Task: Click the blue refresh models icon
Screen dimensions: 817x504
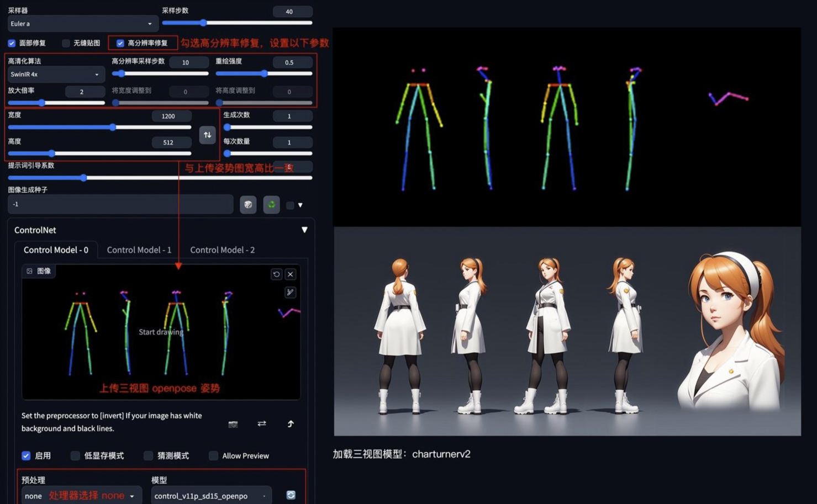Action: coord(291,495)
